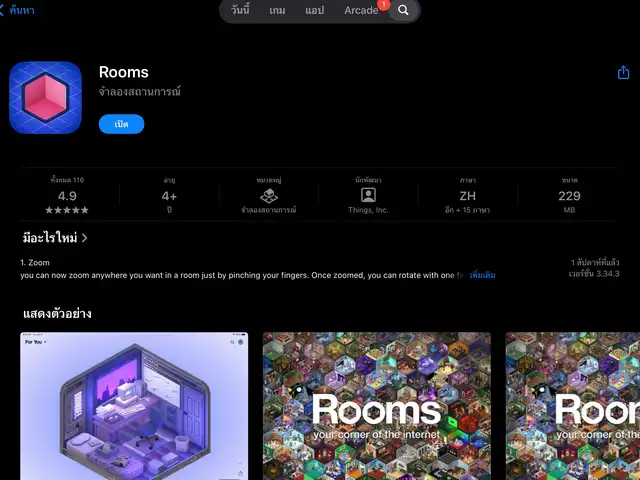Open the language ZH info
The width and height of the screenshot is (640, 480).
click(x=467, y=196)
